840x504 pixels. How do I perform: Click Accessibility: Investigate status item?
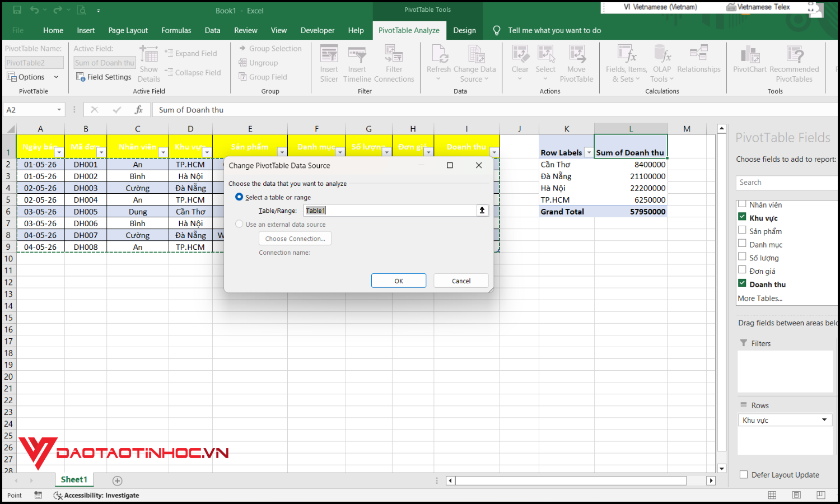pyautogui.click(x=96, y=495)
